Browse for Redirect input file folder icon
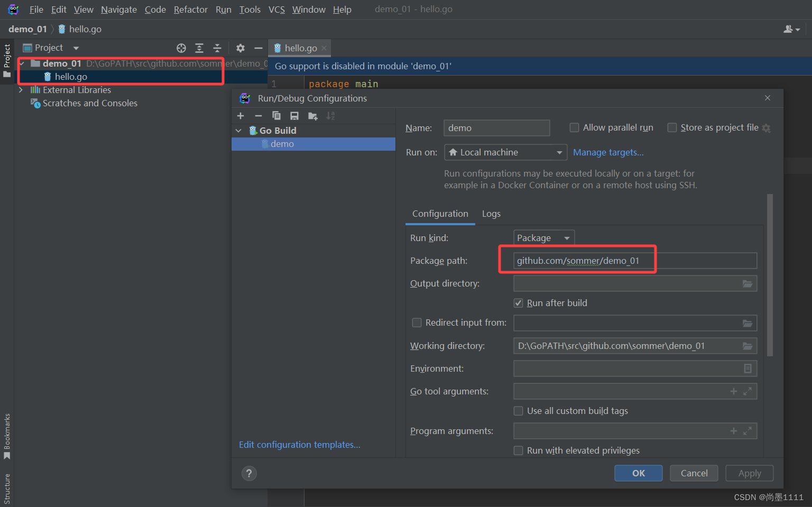Image resolution: width=812 pixels, height=507 pixels. pyautogui.click(x=748, y=323)
